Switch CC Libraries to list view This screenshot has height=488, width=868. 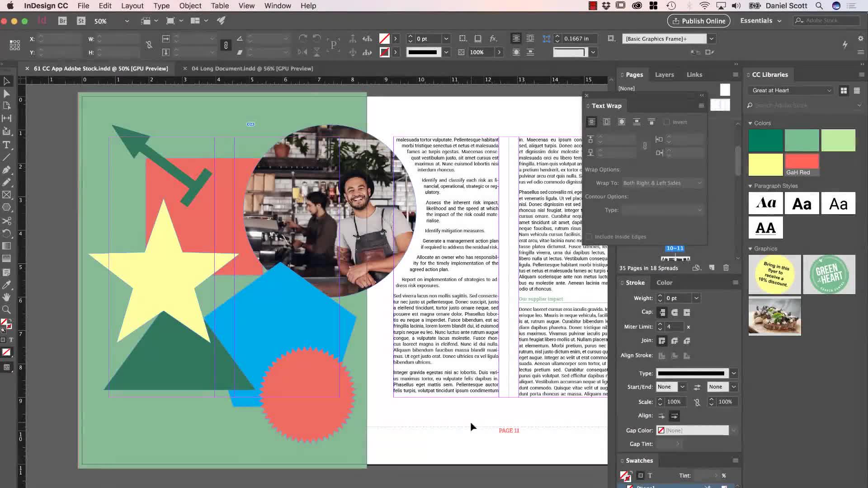pos(857,91)
